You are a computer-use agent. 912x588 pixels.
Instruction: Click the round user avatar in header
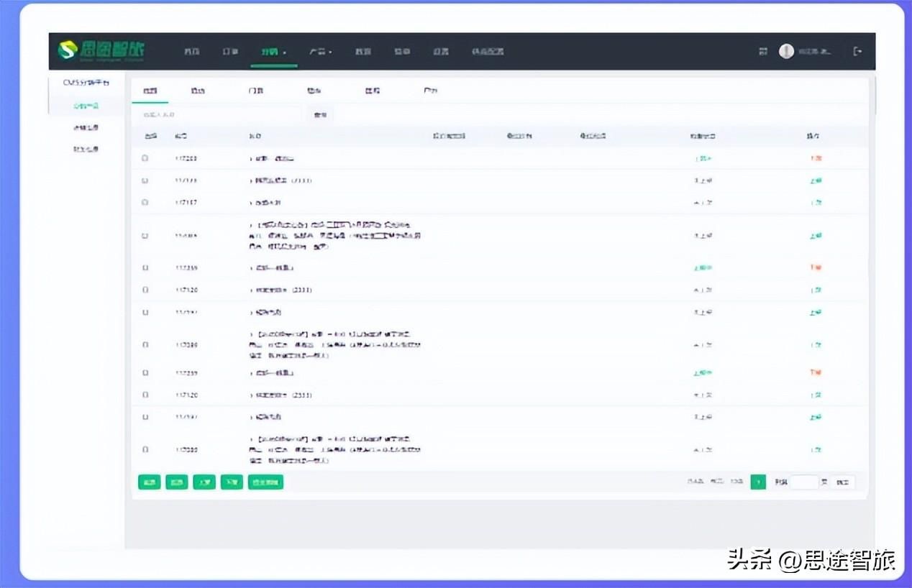[786, 52]
